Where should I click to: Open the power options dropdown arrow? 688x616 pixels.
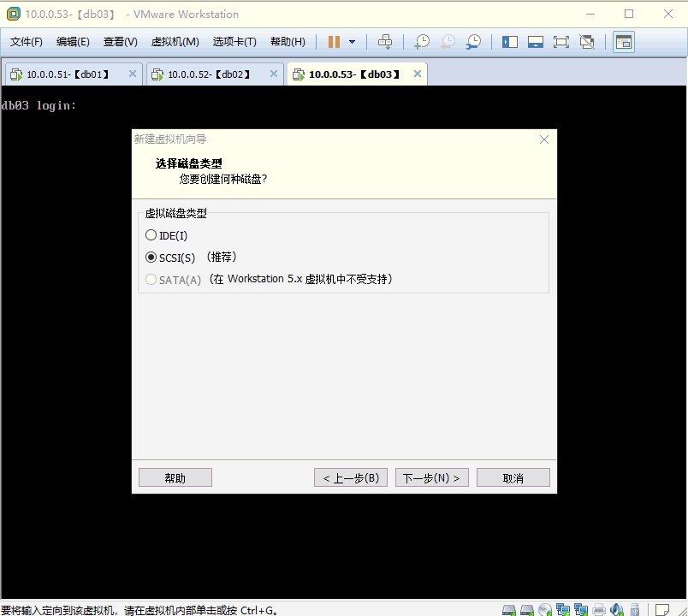(x=352, y=42)
